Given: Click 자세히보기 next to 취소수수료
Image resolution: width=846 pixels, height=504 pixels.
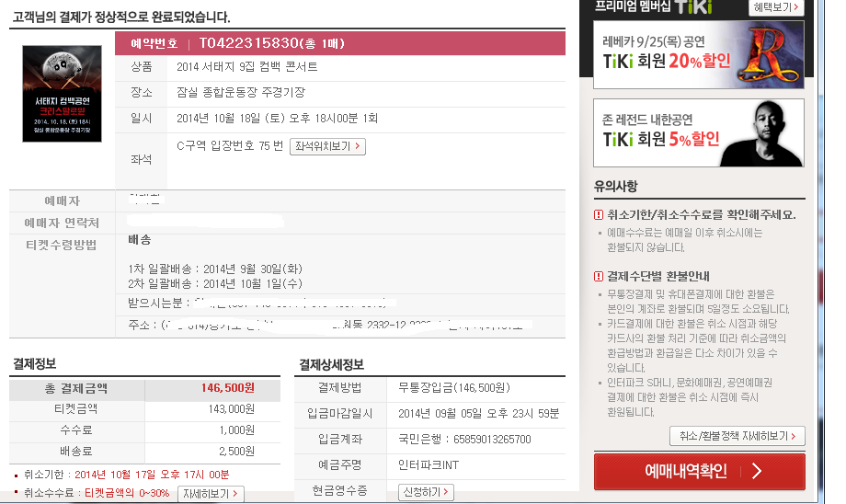Looking at the screenshot, I should click(x=211, y=494).
